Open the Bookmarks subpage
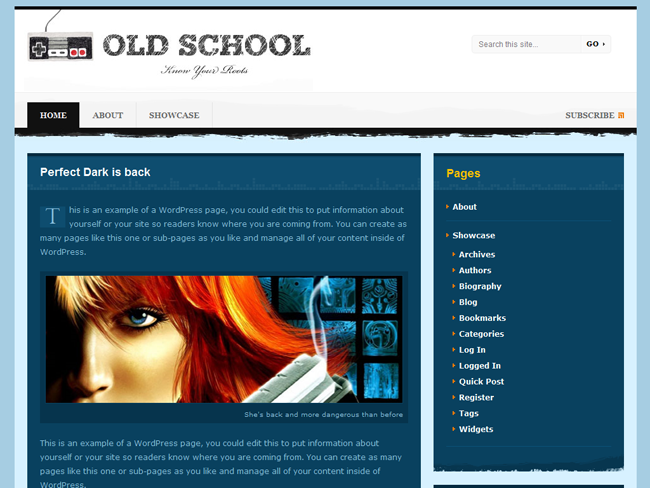The image size is (650, 488). click(x=482, y=318)
